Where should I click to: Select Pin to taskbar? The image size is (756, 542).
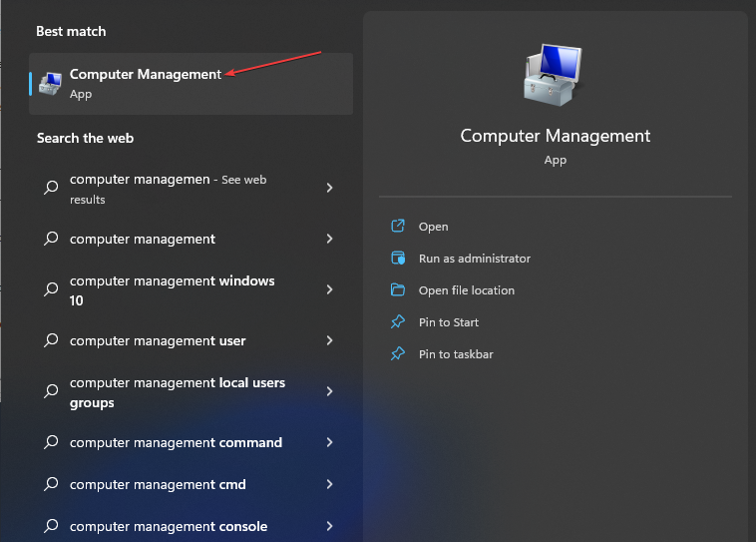(x=456, y=353)
